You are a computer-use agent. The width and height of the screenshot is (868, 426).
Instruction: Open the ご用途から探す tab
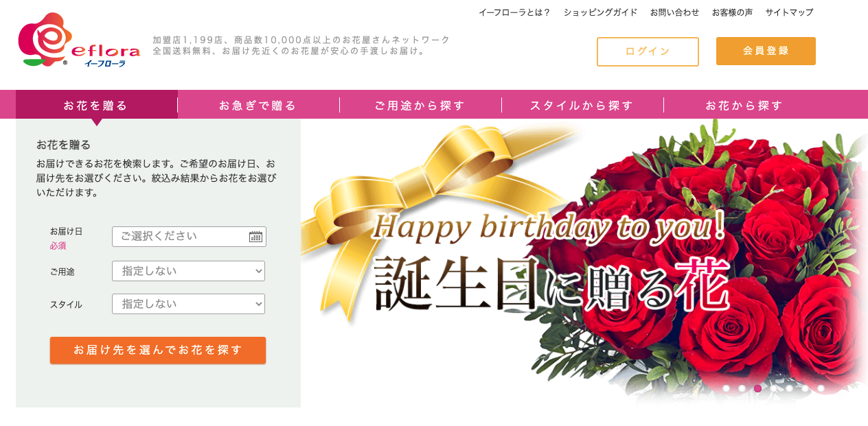point(420,105)
